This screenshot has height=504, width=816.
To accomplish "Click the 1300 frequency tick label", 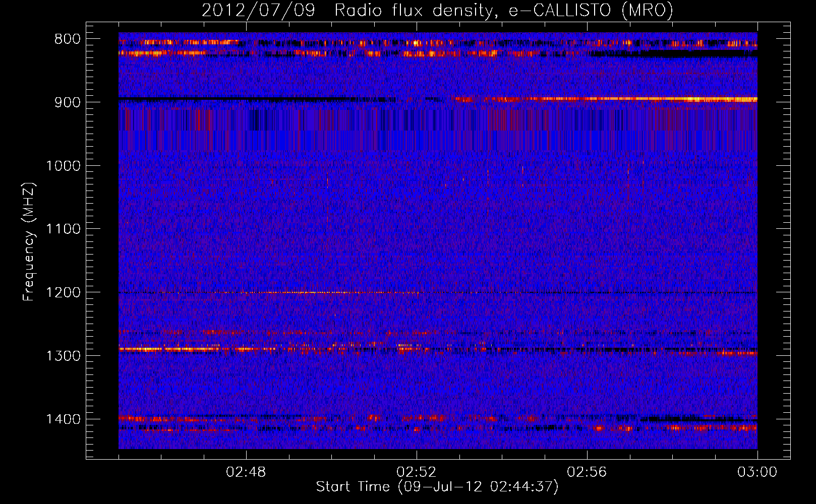I will point(64,356).
